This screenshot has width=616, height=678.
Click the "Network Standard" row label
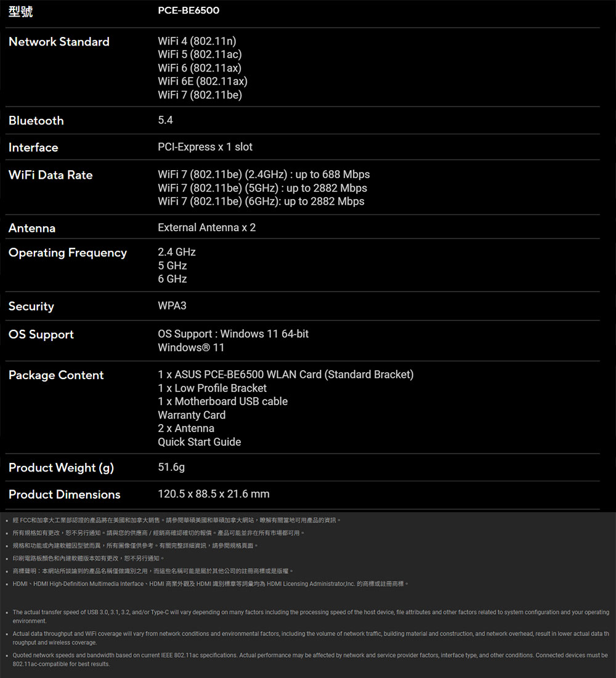[x=59, y=41]
